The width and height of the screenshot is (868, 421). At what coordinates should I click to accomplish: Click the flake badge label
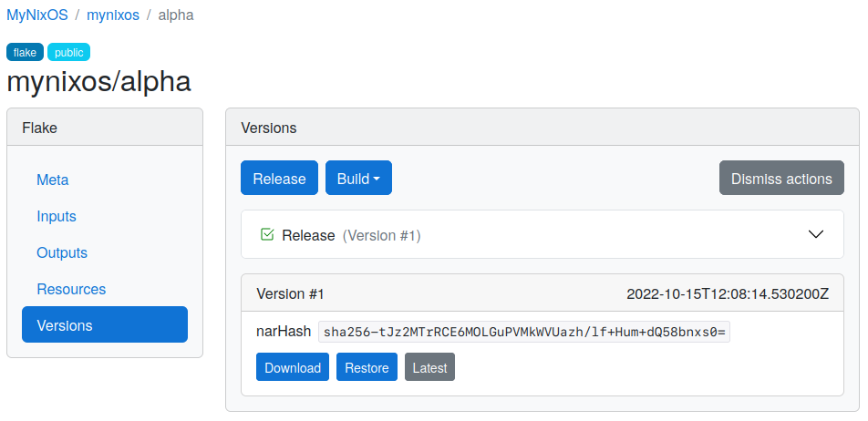click(25, 52)
